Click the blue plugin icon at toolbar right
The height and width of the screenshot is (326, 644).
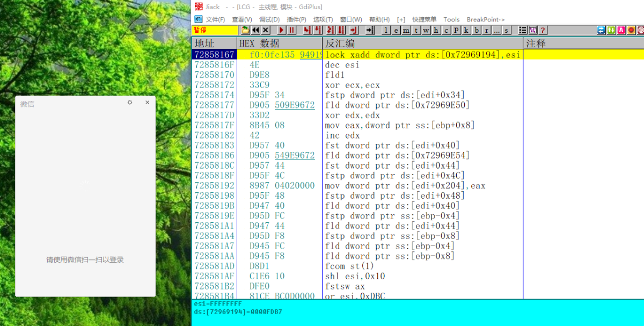pos(601,30)
